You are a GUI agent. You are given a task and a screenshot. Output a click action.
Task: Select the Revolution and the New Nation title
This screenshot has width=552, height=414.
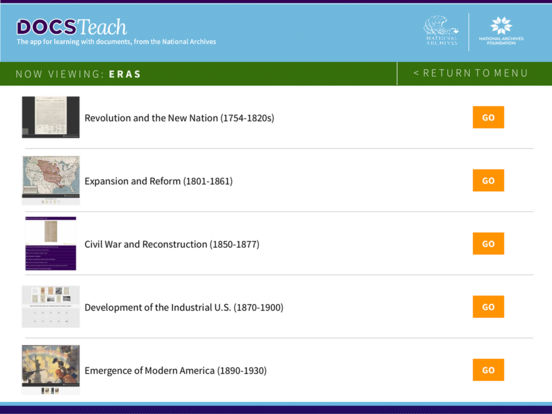179,118
